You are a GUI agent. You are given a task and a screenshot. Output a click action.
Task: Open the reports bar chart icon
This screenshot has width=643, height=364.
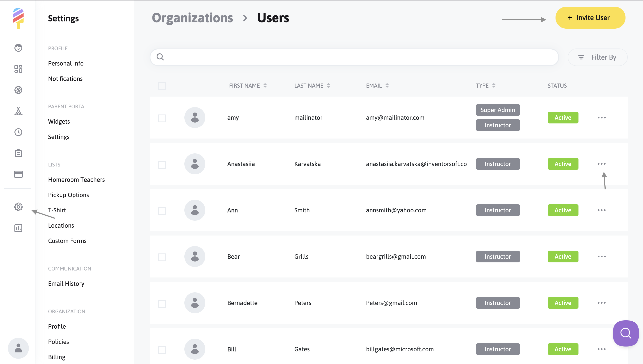(x=18, y=228)
